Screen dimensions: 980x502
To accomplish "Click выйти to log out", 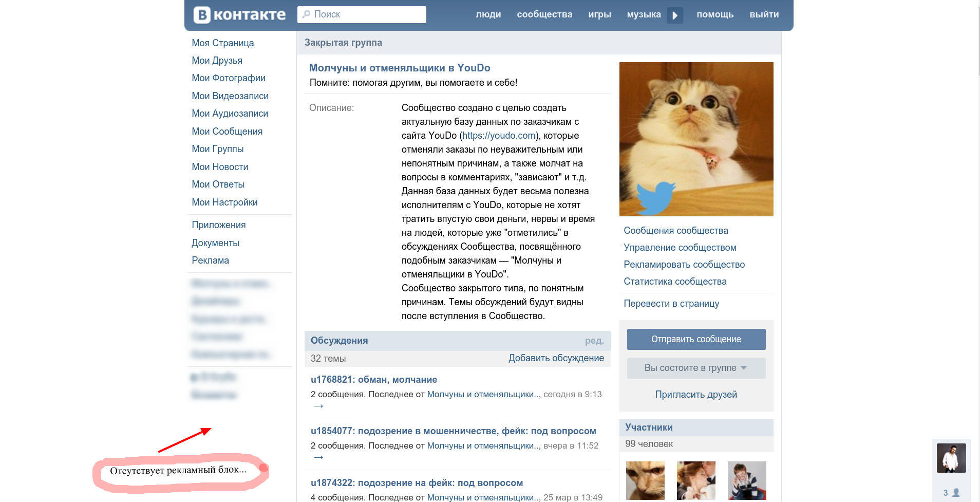I will pos(764,14).
